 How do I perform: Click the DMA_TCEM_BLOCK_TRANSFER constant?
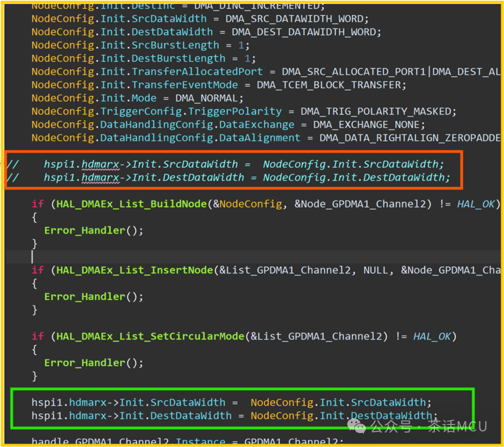click(329, 85)
